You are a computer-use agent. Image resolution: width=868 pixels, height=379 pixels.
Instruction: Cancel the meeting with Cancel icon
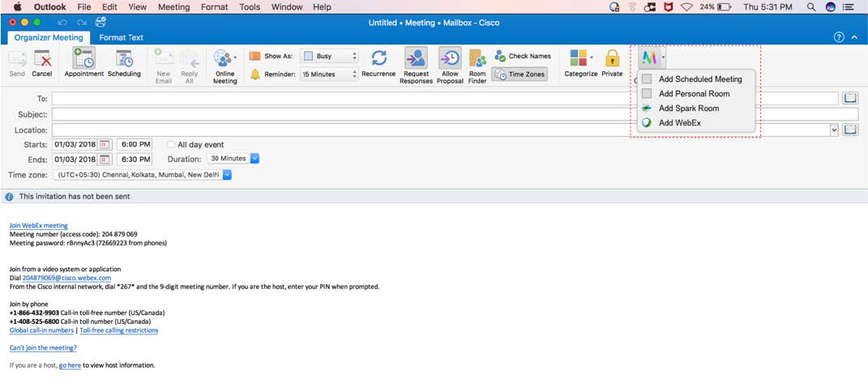tap(42, 58)
